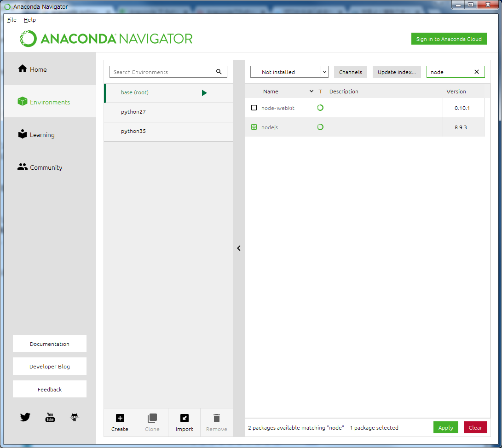
Task: Click the red Clear button
Action: pos(475,427)
